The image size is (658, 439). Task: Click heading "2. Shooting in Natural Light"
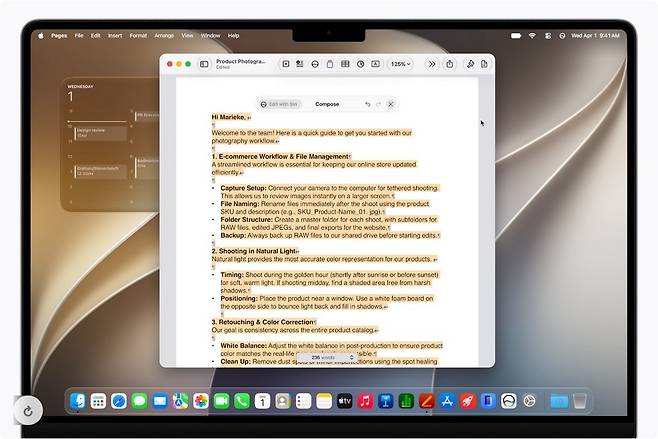[254, 251]
